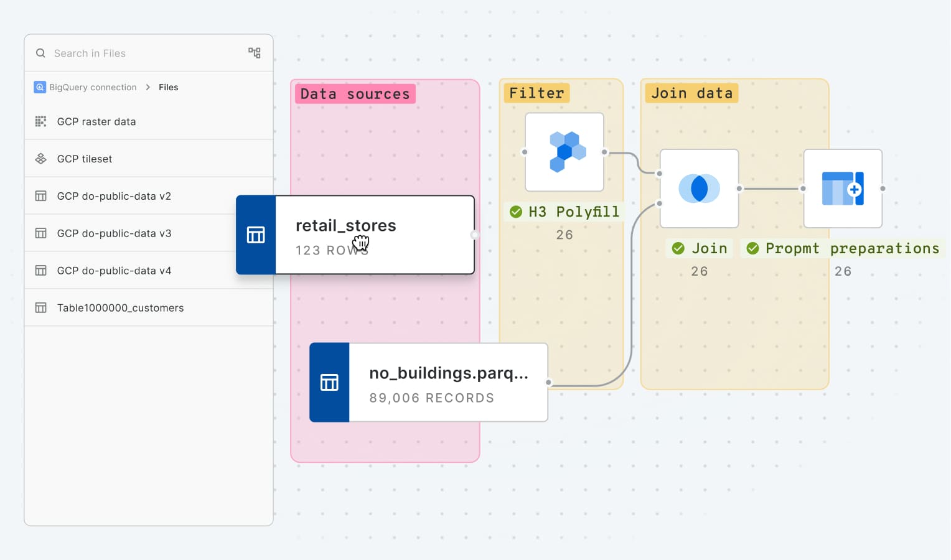
Task: Click the schema view icon atop the sidebar
Action: point(255,53)
